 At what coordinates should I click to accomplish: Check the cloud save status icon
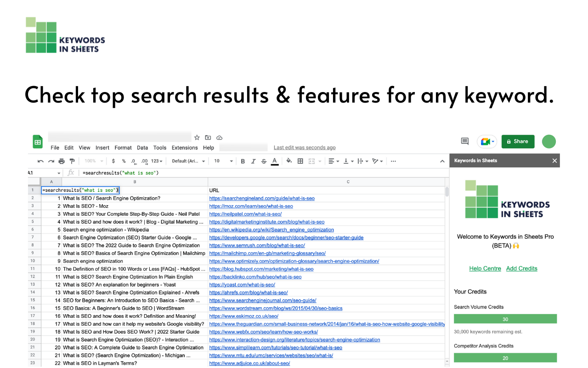point(220,138)
